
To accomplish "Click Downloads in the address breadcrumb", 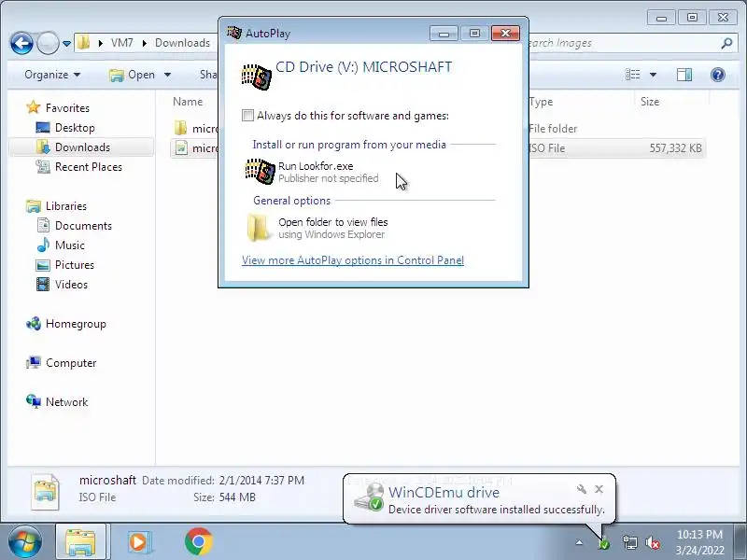I will [x=182, y=43].
